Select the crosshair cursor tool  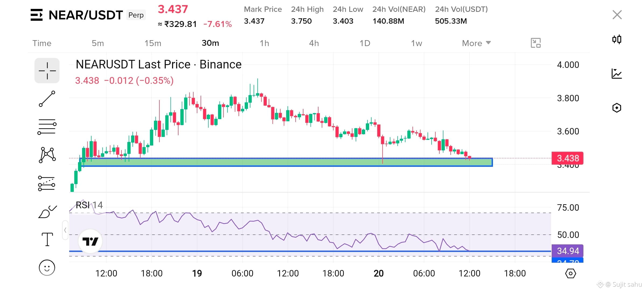click(47, 71)
